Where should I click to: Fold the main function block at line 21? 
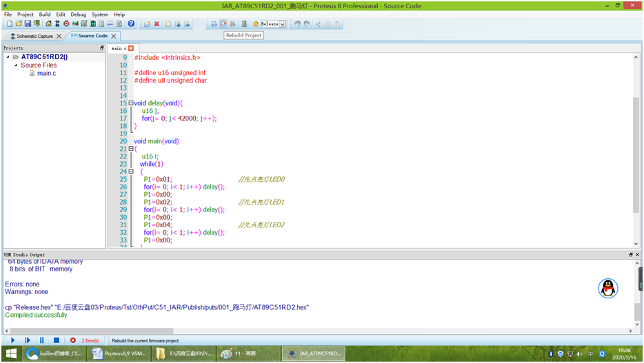(130, 149)
